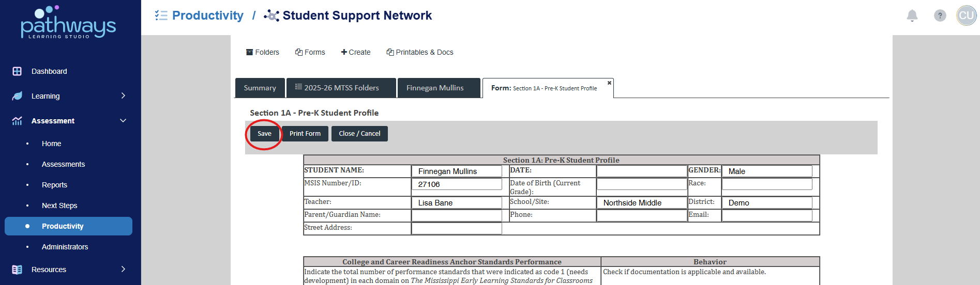Click Printables & Docs
The width and height of the screenshot is (980, 285).
click(420, 52)
